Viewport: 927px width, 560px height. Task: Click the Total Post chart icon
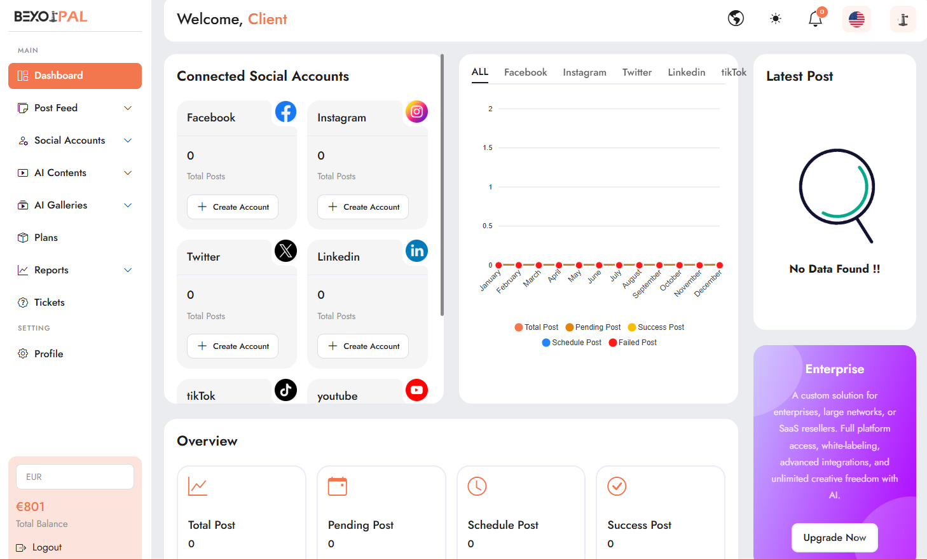(x=198, y=487)
